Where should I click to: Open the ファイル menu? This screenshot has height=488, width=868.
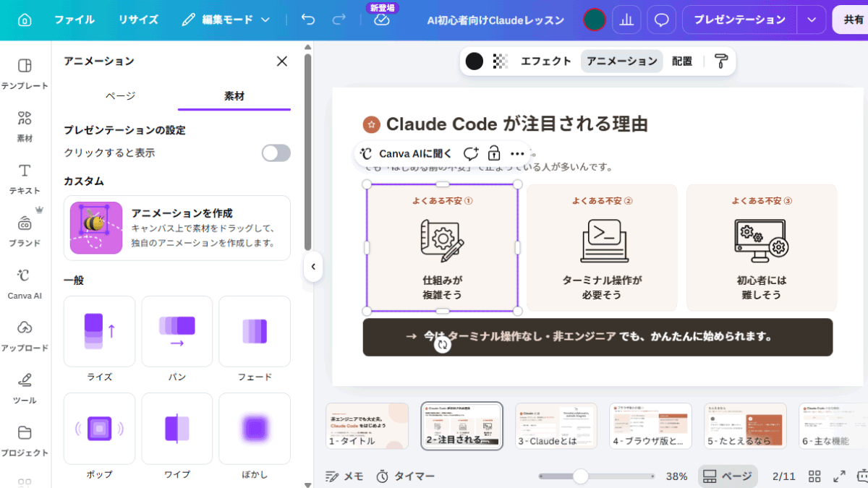tap(75, 20)
